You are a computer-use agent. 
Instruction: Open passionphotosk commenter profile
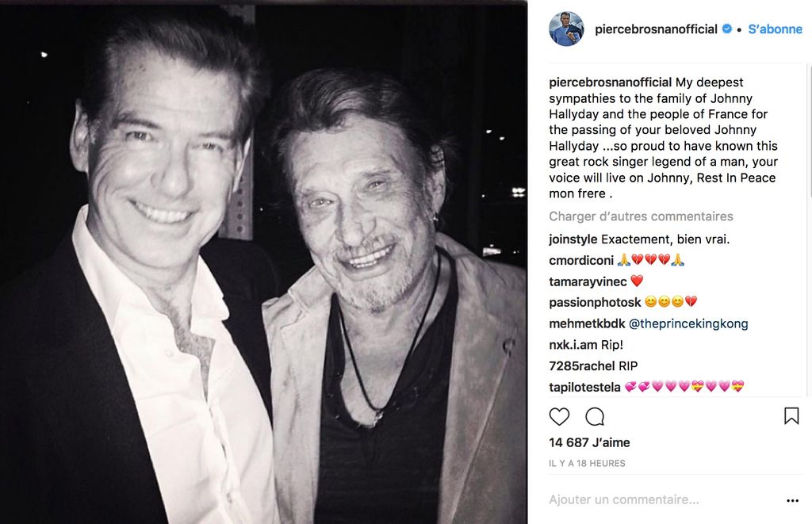(595, 302)
